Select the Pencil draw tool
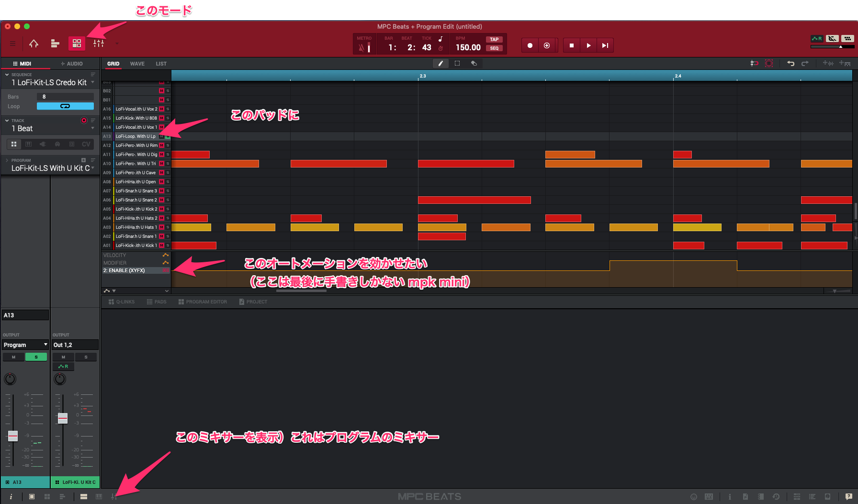This screenshot has width=858, height=504. tap(440, 63)
